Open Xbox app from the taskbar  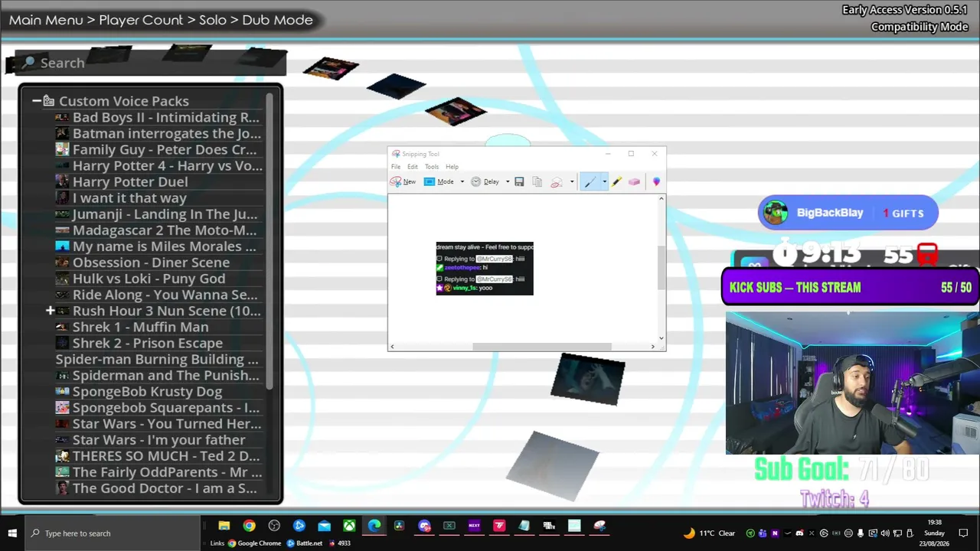349,526
